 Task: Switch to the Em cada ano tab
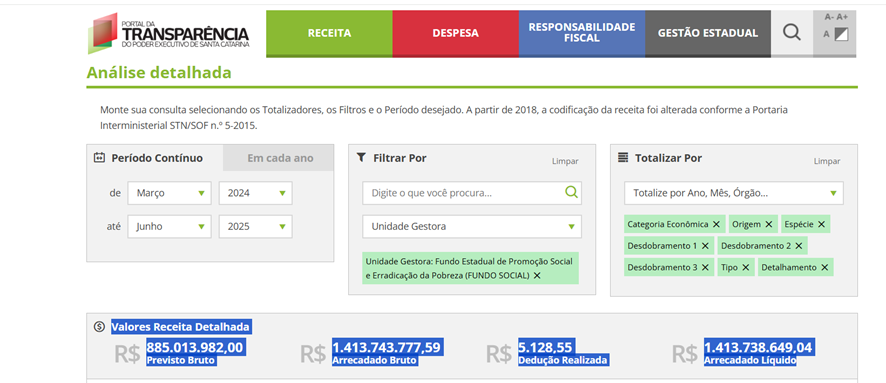[x=280, y=158]
